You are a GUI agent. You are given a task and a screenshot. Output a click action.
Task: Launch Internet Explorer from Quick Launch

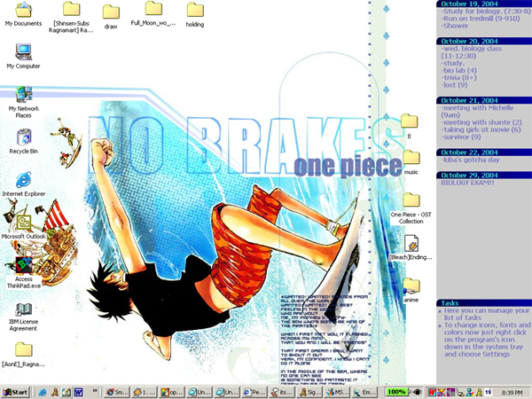pos(43,393)
